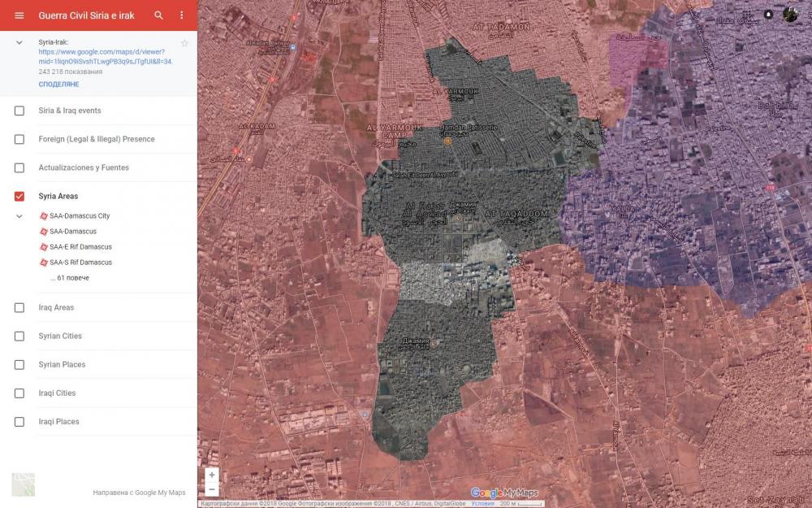812x508 pixels.
Task: Click the notifications bell icon
Action: [768, 15]
